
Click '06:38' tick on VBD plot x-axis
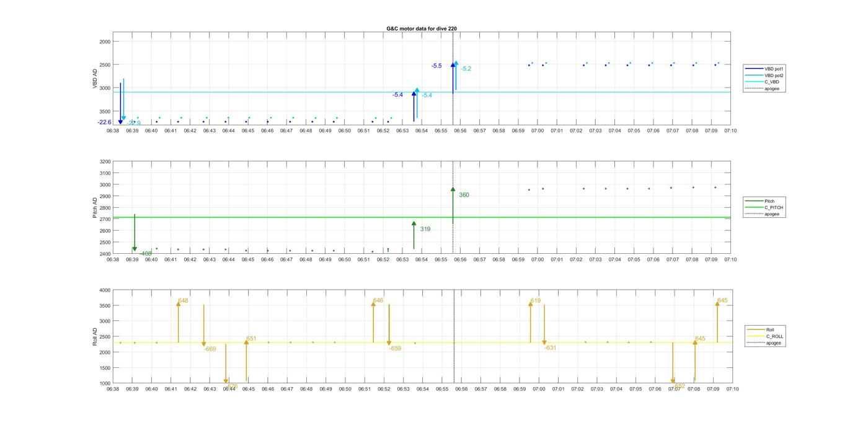113,131
